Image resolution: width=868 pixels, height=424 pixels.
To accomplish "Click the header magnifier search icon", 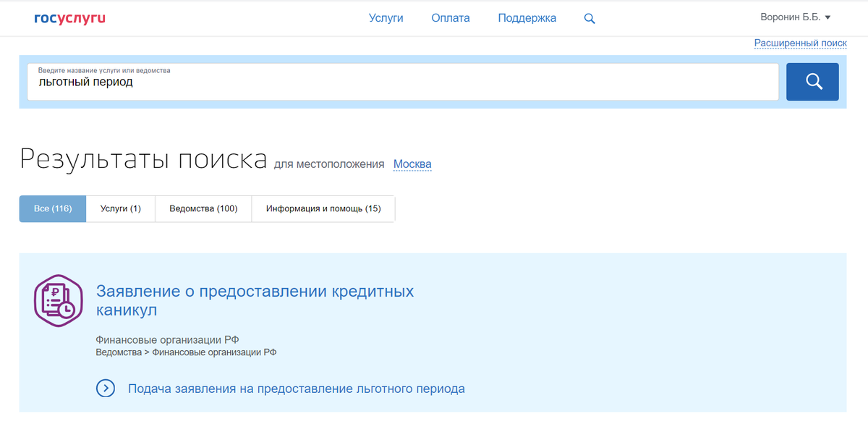I will (x=590, y=19).
